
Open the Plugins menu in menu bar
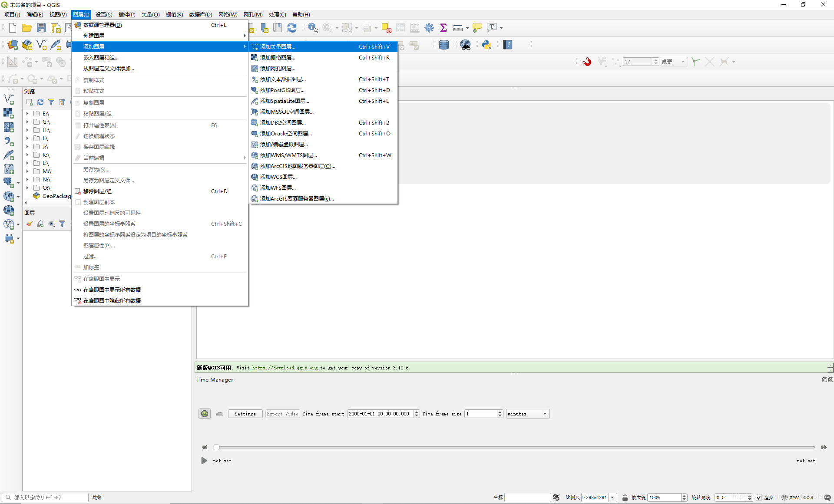point(126,15)
